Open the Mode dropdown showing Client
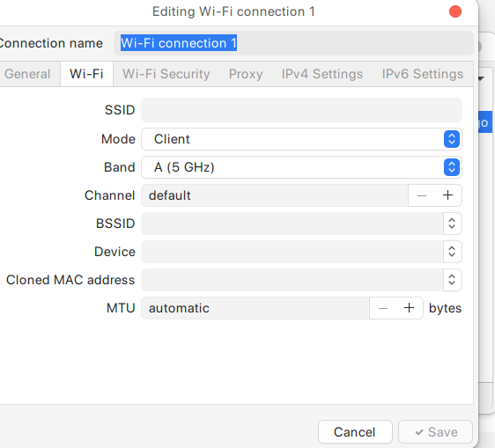Image resolution: width=495 pixels, height=448 pixels. coord(301,139)
